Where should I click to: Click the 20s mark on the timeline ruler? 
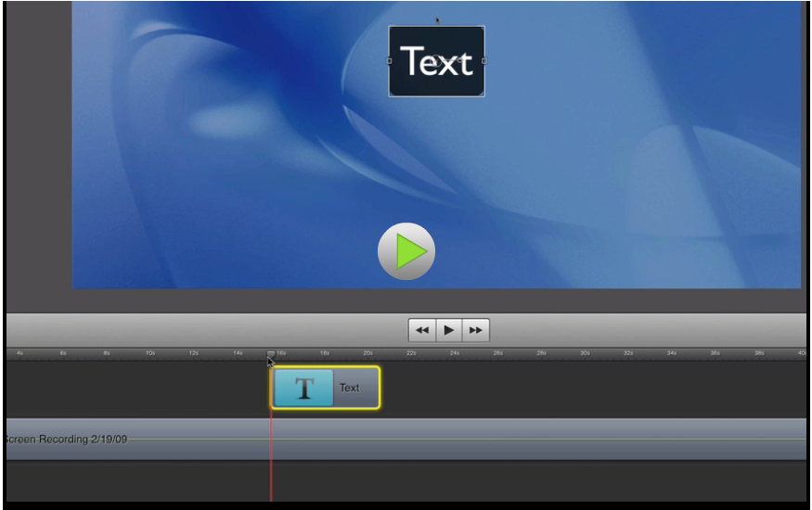click(367, 353)
